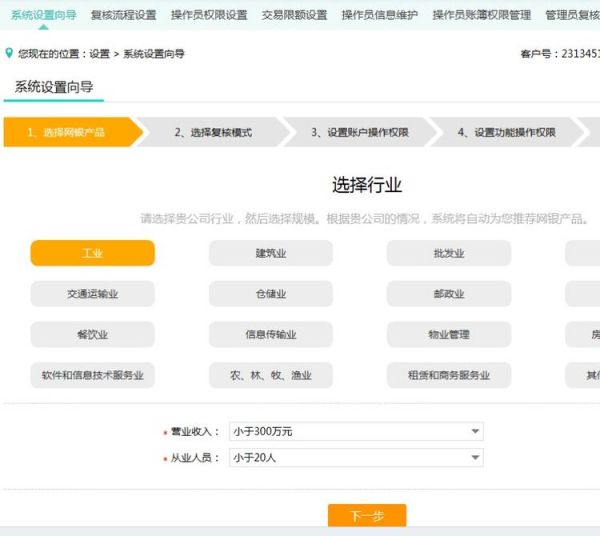Open the 营业收入 dropdown list
Viewport: 600px width, 536px height.
pos(355,431)
